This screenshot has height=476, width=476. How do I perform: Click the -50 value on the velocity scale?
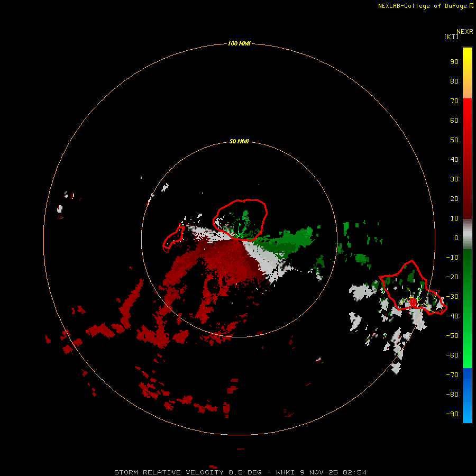coord(452,336)
